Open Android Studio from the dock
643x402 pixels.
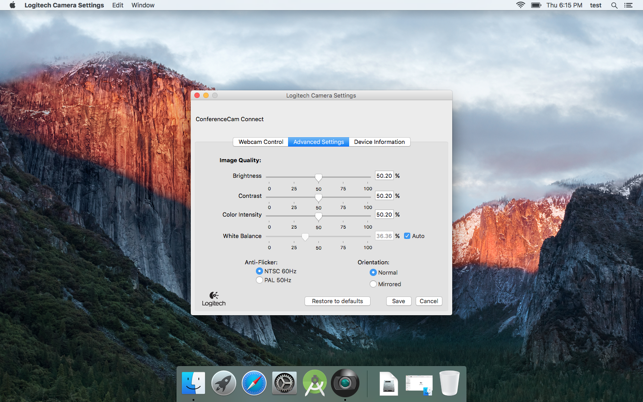[315, 383]
